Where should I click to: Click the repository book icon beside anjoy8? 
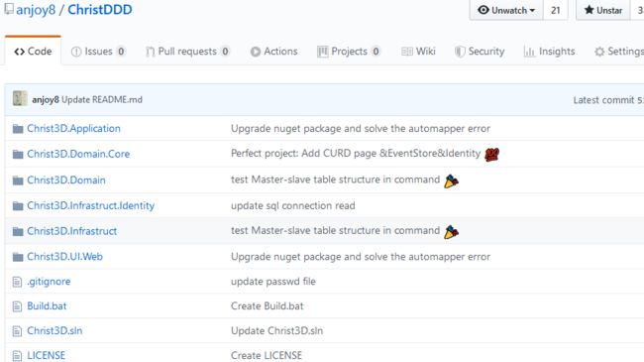pyautogui.click(x=9, y=9)
